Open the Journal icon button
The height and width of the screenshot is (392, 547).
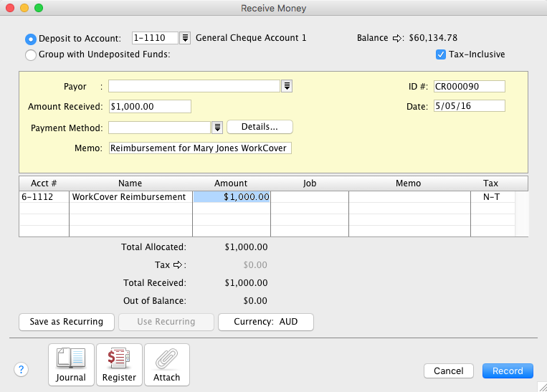coord(71,365)
